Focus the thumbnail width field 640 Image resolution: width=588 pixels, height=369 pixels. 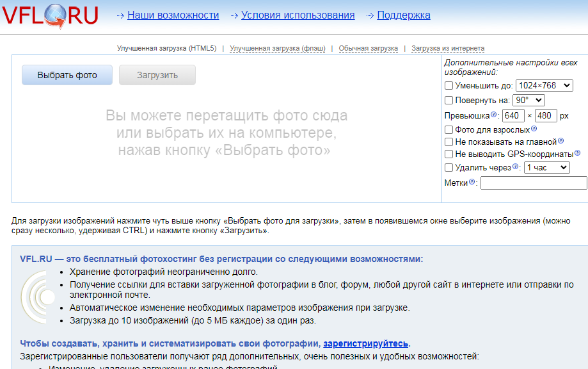coord(513,115)
